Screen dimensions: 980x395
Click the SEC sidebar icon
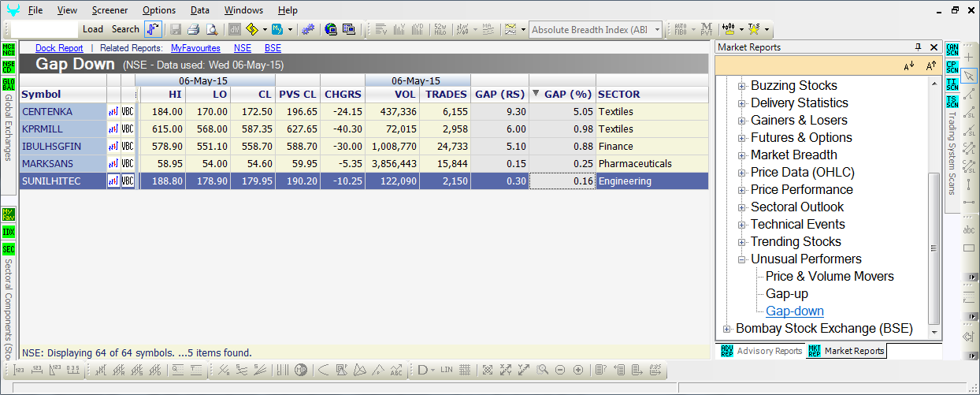[9, 249]
